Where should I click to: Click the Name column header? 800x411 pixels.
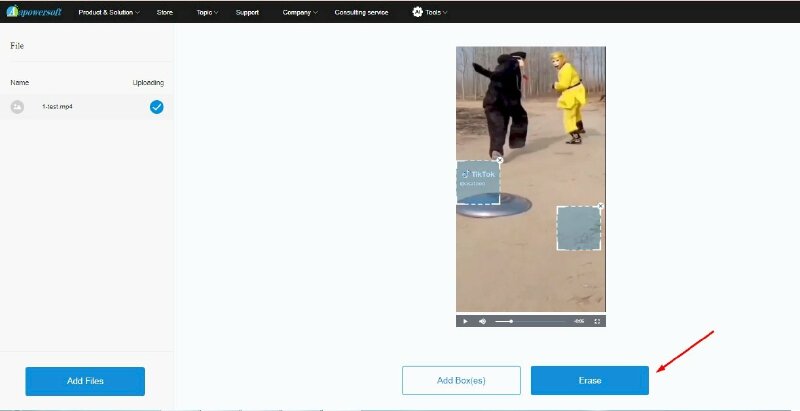click(x=19, y=83)
